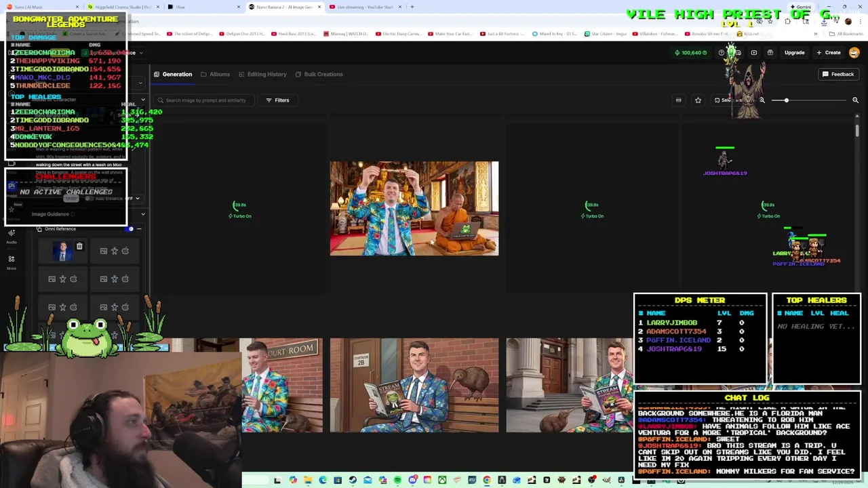Open the Court Room generated image

[281, 385]
